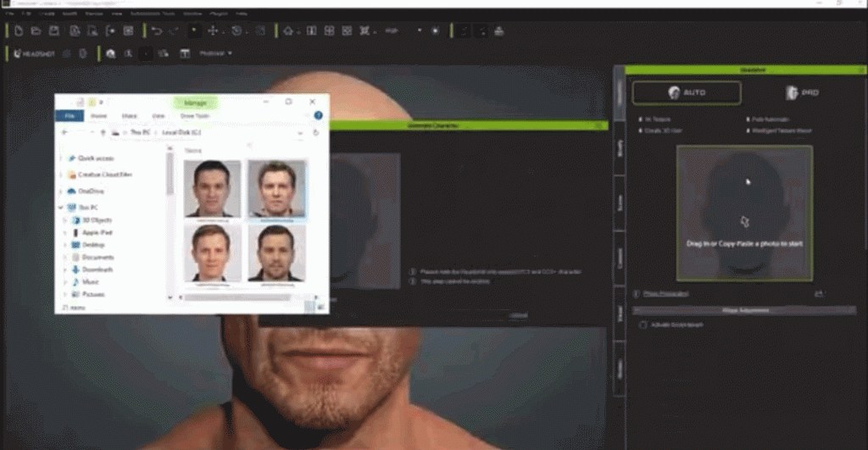Select the top-left dark-haired man photo thumbnail

coord(212,188)
